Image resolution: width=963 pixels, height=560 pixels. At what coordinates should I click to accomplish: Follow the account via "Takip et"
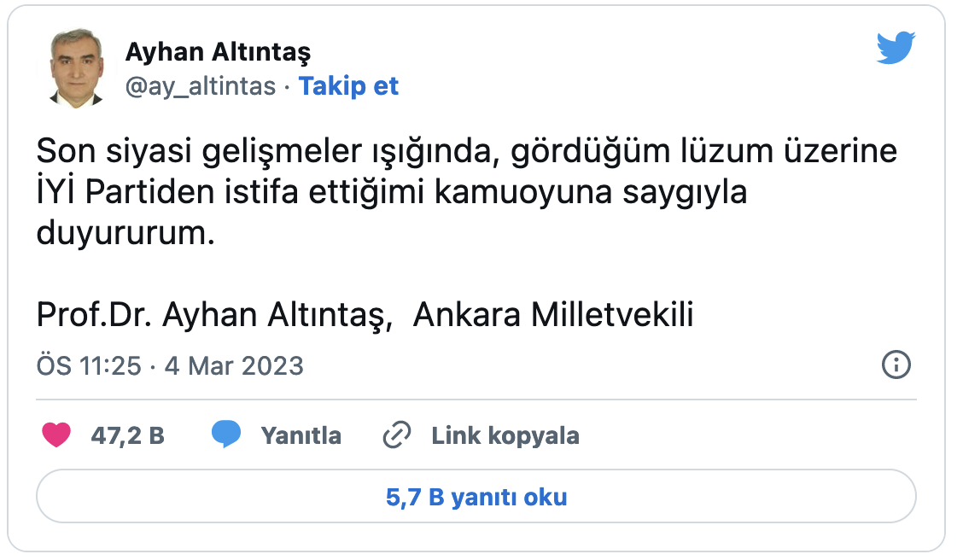tap(348, 86)
